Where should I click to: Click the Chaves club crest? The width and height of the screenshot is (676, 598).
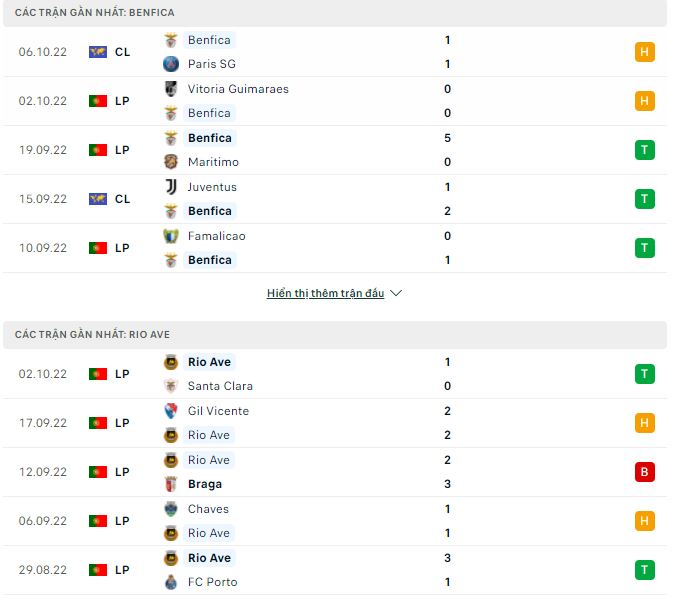click(171, 509)
